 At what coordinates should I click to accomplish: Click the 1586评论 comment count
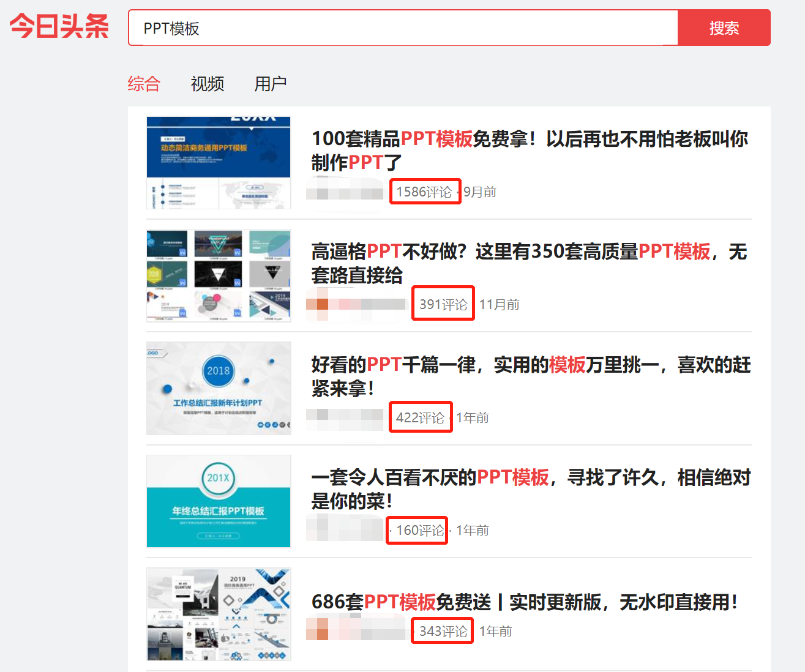click(x=424, y=192)
